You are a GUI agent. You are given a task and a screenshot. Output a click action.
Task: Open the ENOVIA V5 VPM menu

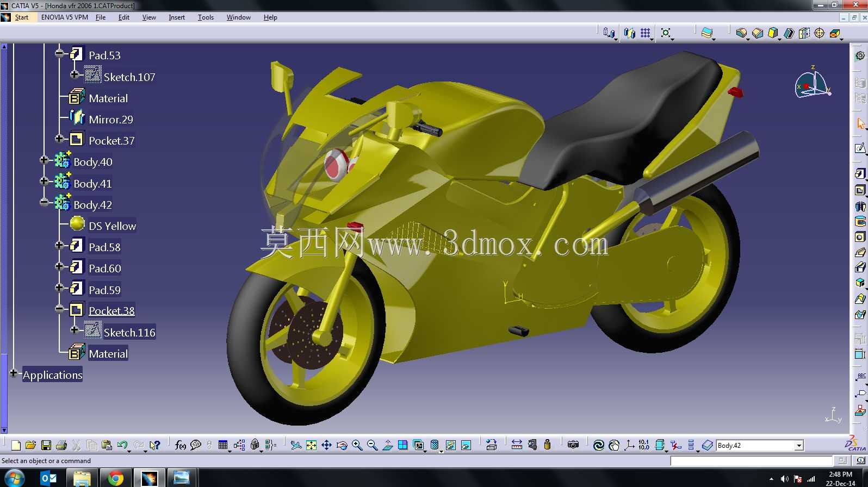[65, 17]
